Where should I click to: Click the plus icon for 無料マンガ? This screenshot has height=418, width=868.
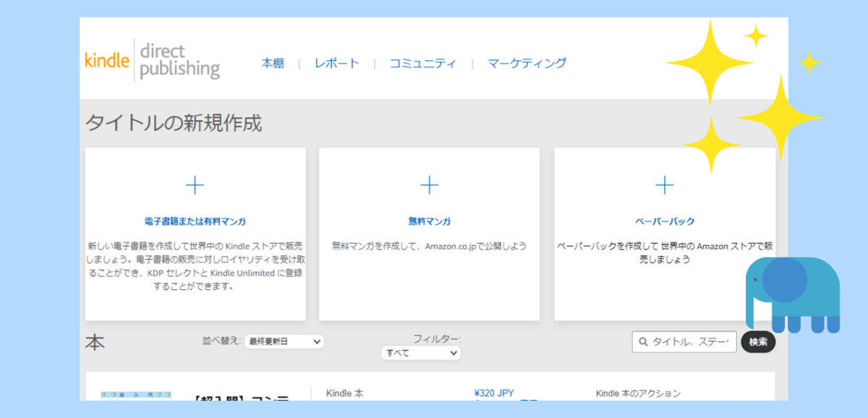click(430, 186)
